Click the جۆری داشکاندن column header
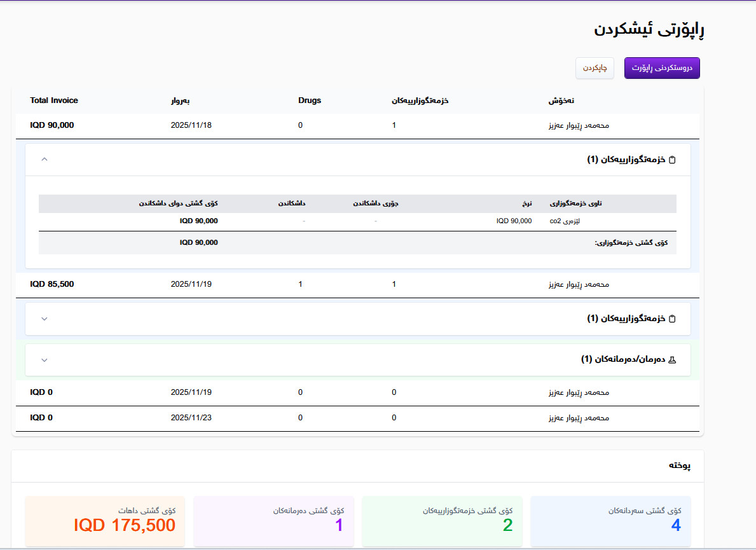Screen dimensions: 756x550 (x=376, y=203)
